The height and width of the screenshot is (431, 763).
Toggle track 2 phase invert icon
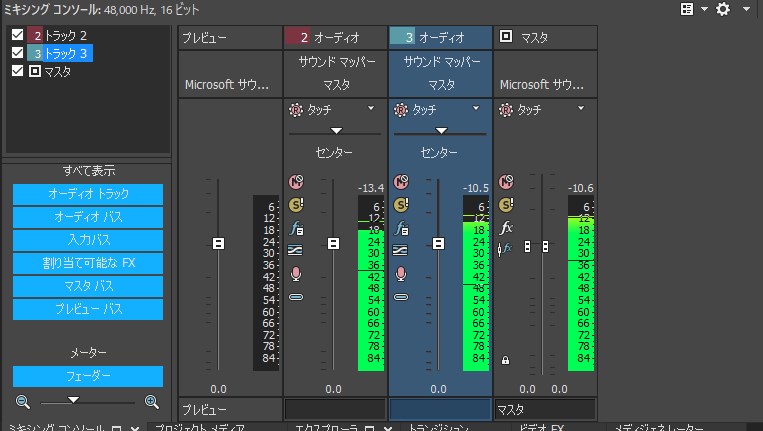coord(295,250)
